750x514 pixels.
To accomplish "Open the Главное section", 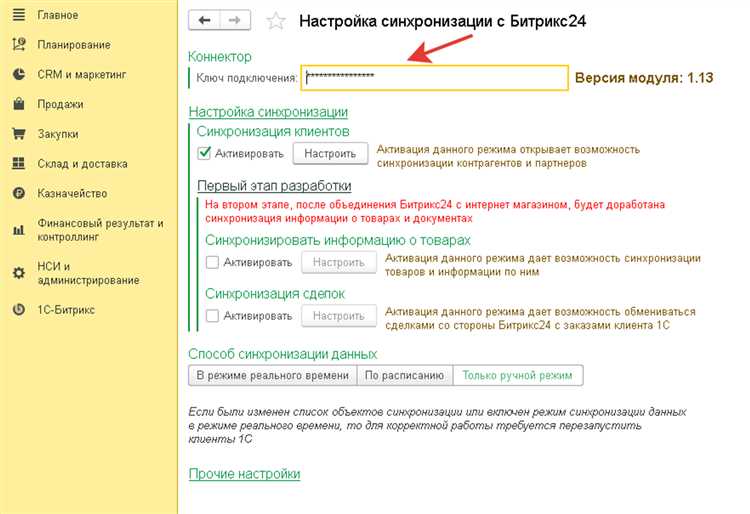I will point(57,15).
